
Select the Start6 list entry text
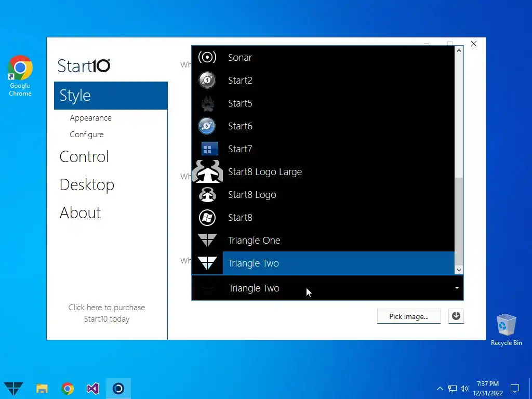click(x=240, y=126)
